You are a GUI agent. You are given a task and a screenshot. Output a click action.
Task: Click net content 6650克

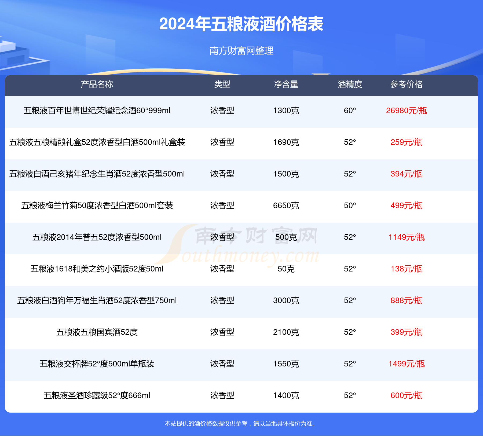286,205
